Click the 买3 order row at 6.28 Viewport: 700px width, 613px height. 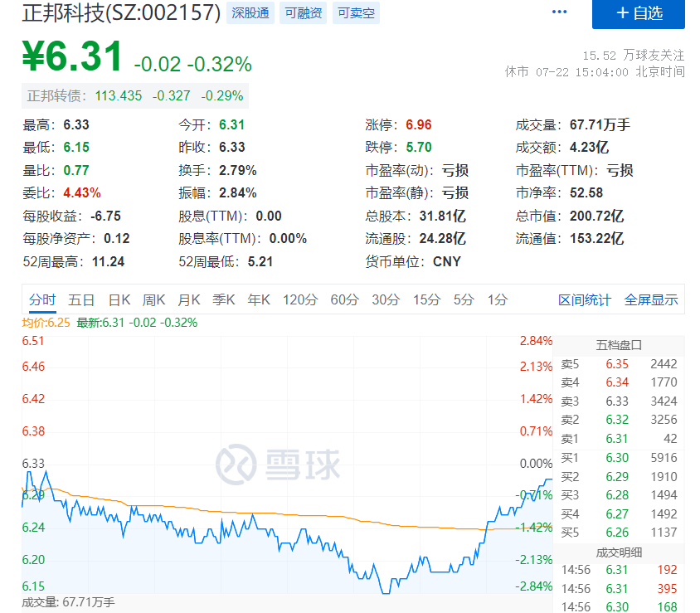619,494
